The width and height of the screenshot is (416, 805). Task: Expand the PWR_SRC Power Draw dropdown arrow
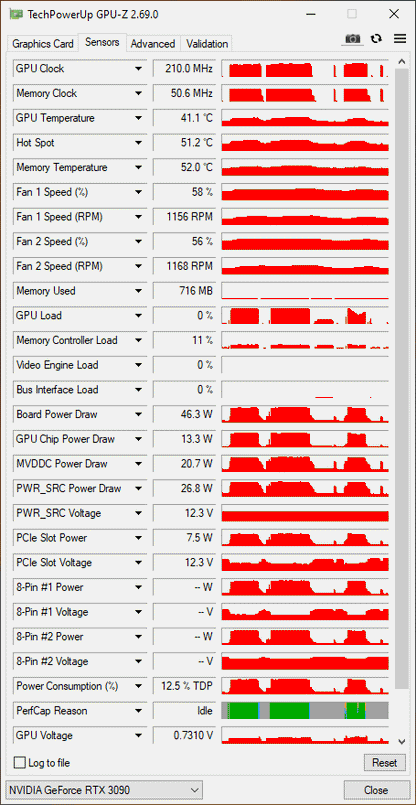(138, 489)
